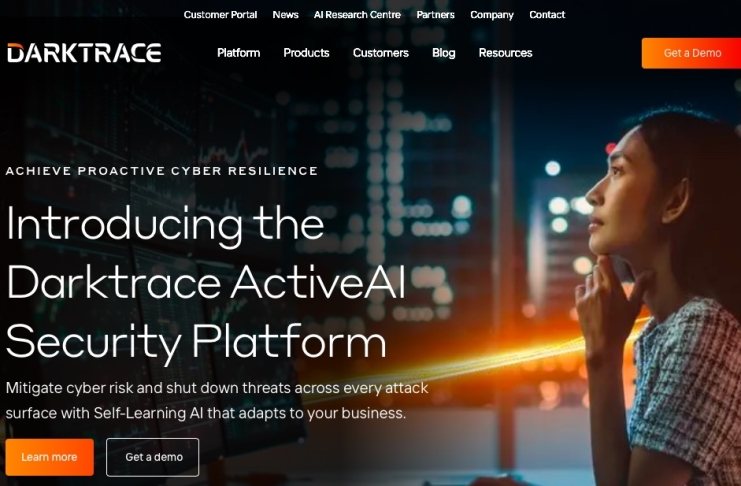This screenshot has width=741, height=486.
Task: Select Customers in main navigation
Action: (x=380, y=53)
